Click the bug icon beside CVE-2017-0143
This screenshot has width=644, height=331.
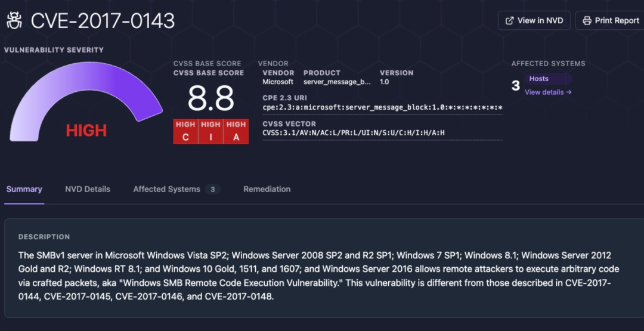pyautogui.click(x=14, y=20)
